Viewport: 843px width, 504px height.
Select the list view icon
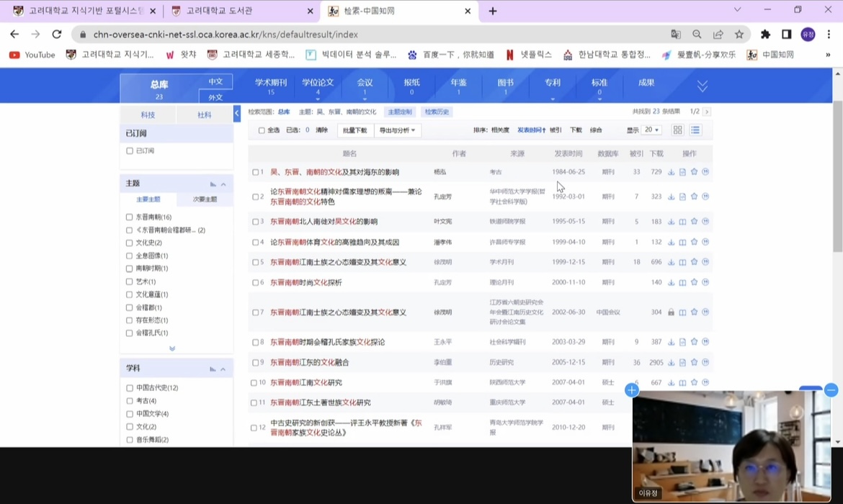tap(695, 130)
